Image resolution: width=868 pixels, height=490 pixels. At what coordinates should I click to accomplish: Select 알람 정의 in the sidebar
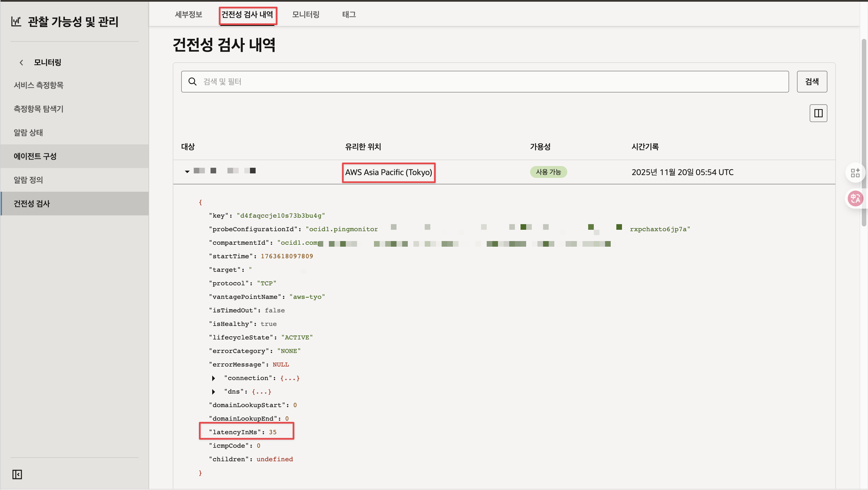[x=28, y=180]
